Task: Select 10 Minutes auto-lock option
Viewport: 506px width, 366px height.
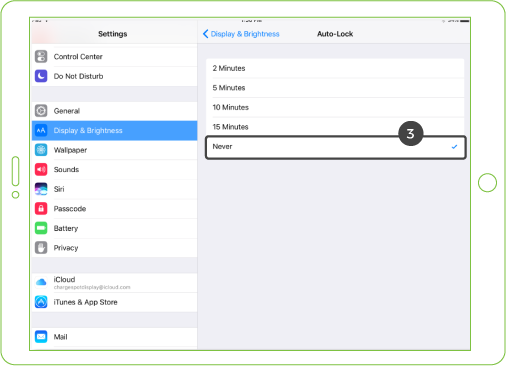Action: tap(335, 107)
